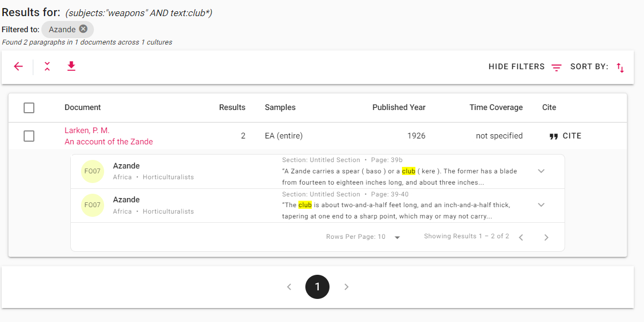Expand the Page 39b paragraph result
Image resolution: width=644 pixels, height=322 pixels.
coord(541,171)
